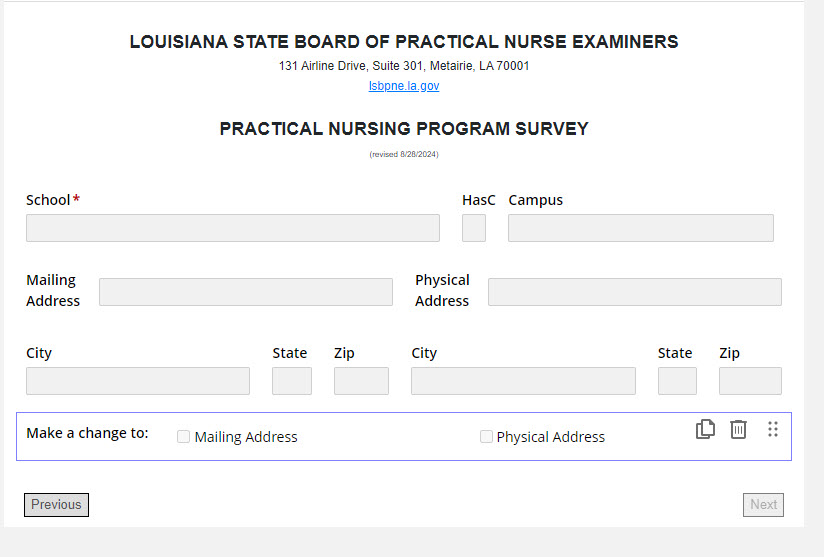Click the duplicate row copy icon
Screen dimensions: 824x557
click(705, 429)
